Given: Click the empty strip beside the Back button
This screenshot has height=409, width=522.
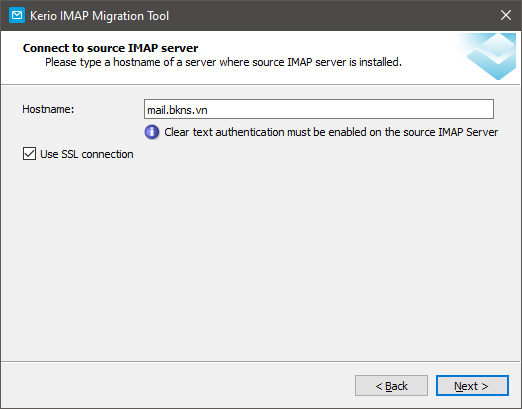Looking at the screenshot, I should 177,386.
